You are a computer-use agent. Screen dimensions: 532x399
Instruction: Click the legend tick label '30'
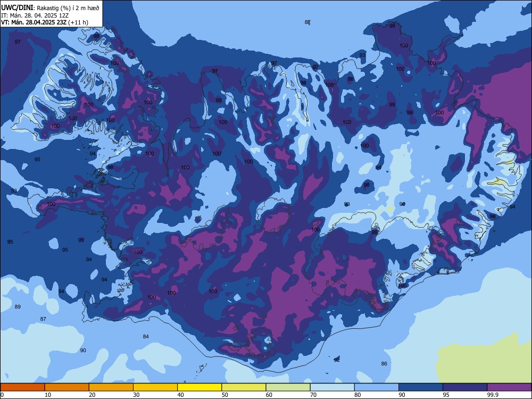tap(136, 395)
